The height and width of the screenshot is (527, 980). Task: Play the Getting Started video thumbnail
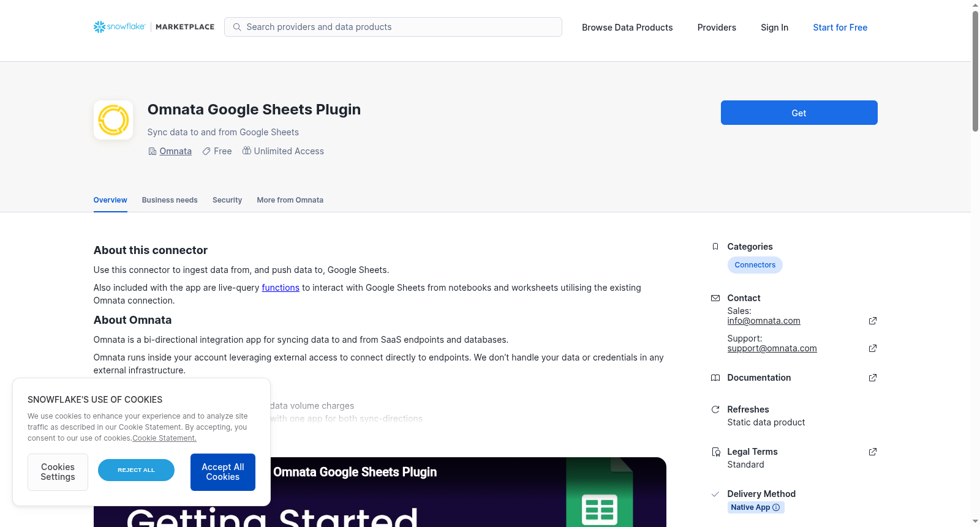pyautogui.click(x=380, y=492)
